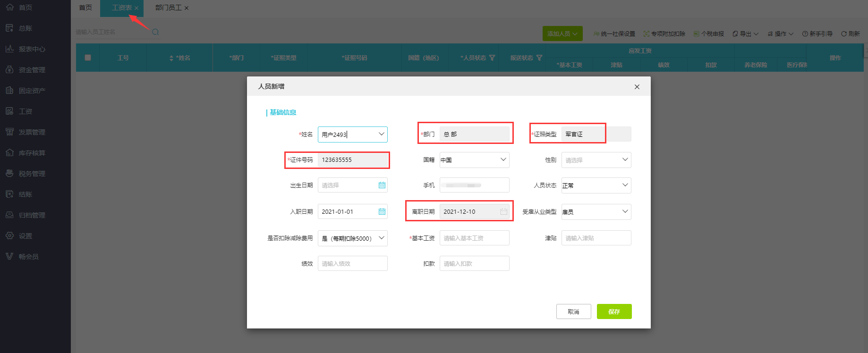Click the 基本工资 input field
868x353 pixels.
tap(474, 238)
